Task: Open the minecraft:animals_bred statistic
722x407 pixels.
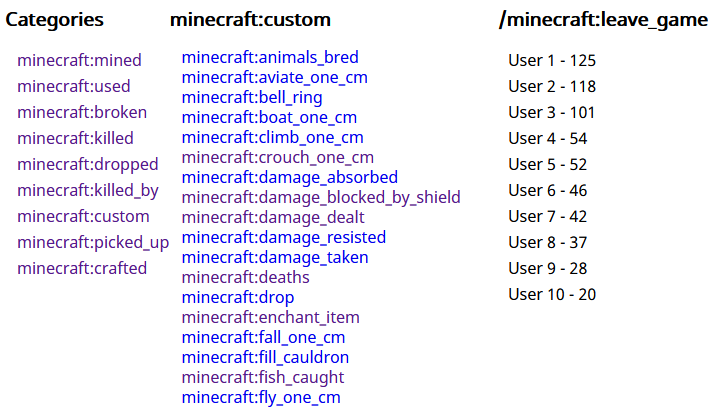Action: click(270, 58)
